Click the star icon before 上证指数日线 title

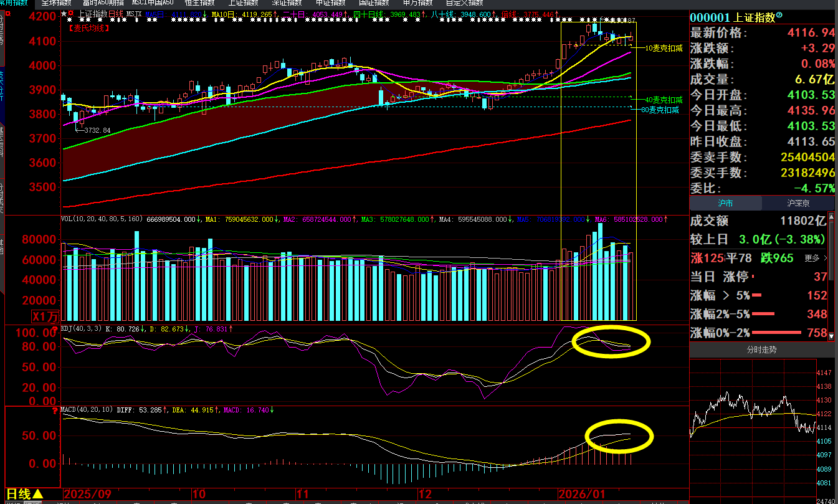click(x=64, y=13)
